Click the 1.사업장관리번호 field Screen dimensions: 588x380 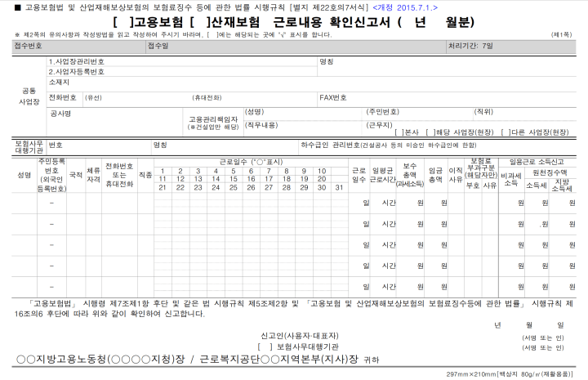coord(182,61)
